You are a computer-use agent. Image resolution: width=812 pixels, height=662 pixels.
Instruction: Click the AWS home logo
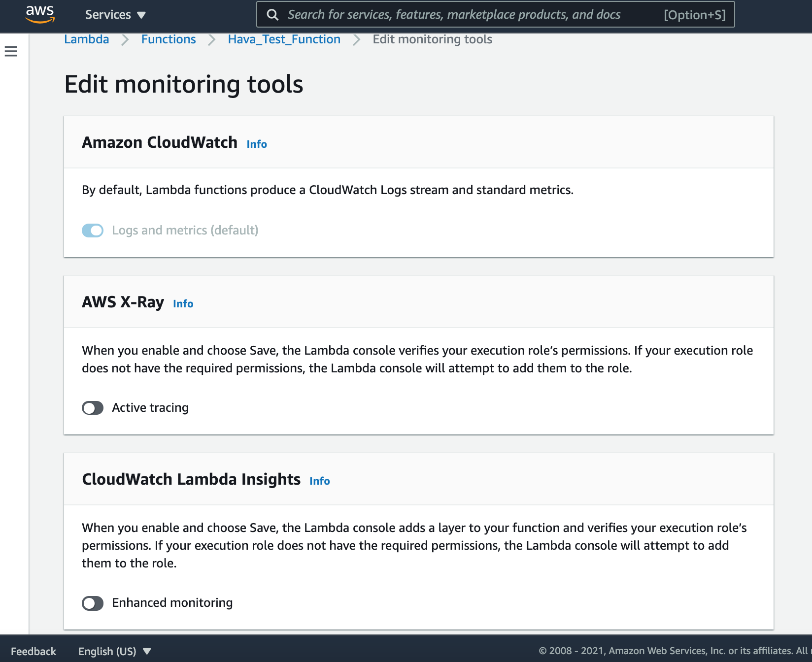pos(39,15)
